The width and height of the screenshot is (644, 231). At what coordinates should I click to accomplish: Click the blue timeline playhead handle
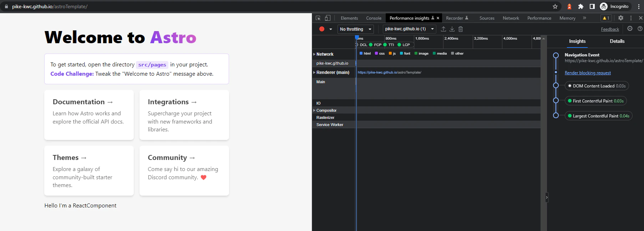pyautogui.click(x=357, y=37)
